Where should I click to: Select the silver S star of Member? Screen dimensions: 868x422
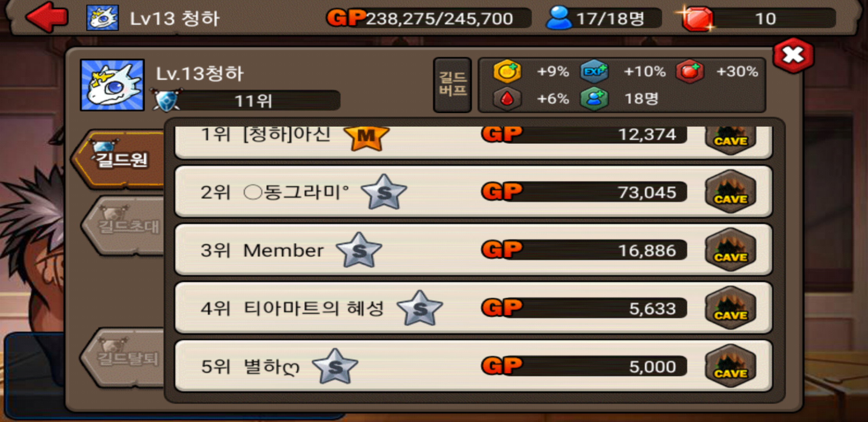point(359,250)
